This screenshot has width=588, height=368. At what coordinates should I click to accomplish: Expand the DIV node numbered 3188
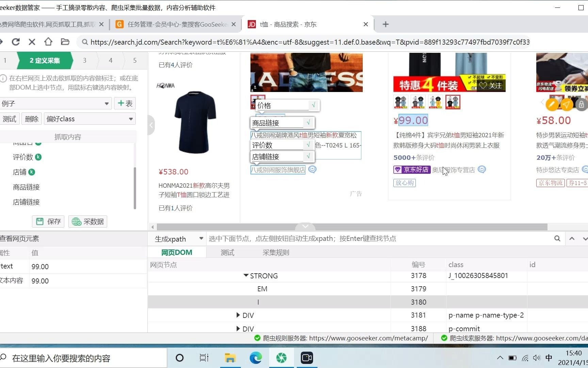(x=238, y=328)
